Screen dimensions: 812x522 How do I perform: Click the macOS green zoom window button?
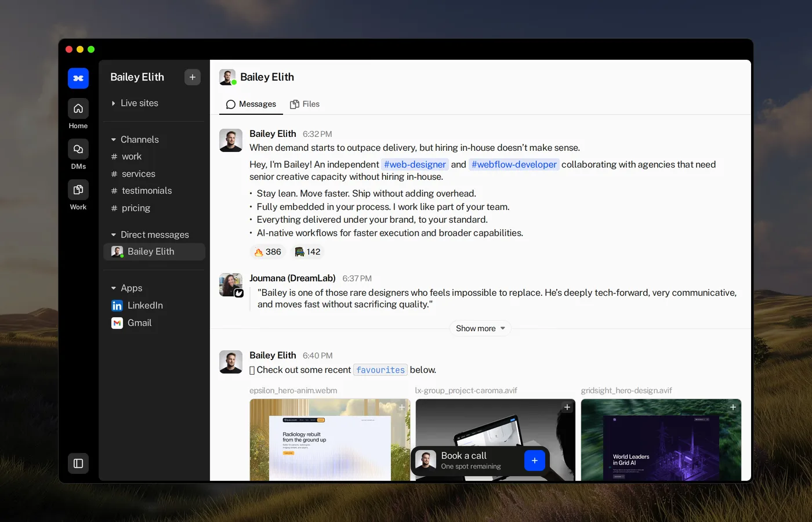[x=91, y=49]
